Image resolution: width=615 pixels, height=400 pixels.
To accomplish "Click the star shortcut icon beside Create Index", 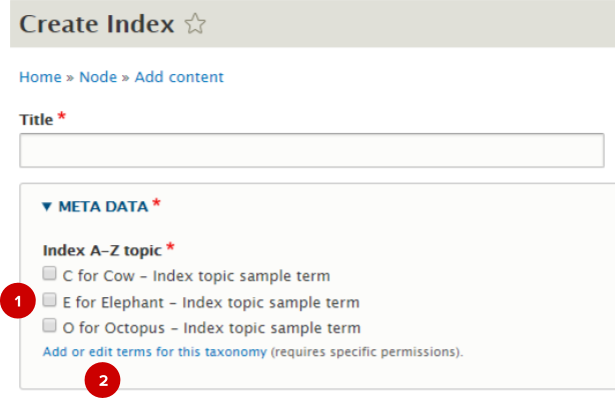I will coord(196,26).
